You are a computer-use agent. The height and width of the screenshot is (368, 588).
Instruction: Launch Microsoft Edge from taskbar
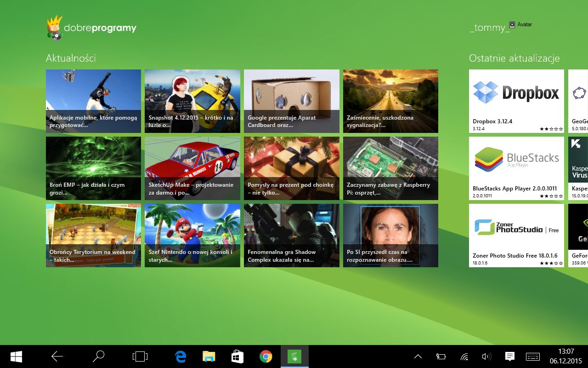click(x=181, y=356)
